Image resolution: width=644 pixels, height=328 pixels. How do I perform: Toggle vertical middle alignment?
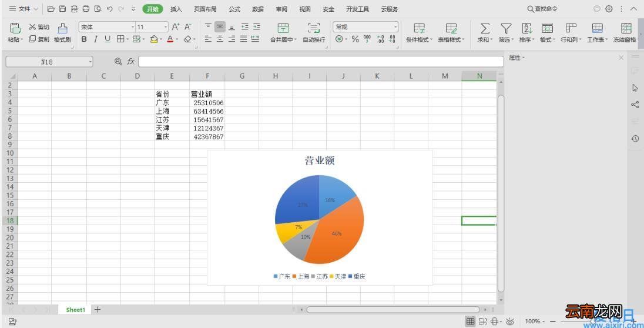(x=220, y=27)
